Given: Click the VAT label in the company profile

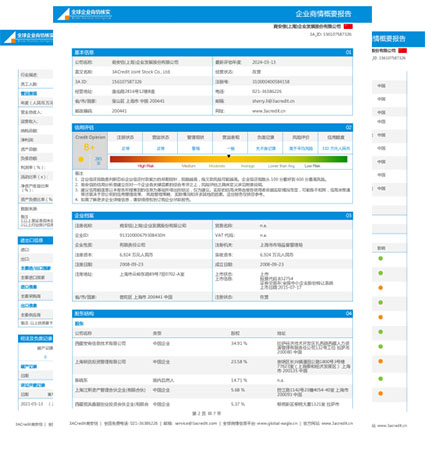Looking at the screenshot, I should click(x=225, y=235).
